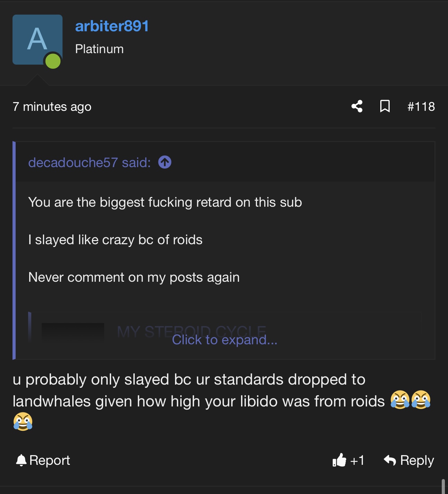Click the Report bell icon

(21, 460)
